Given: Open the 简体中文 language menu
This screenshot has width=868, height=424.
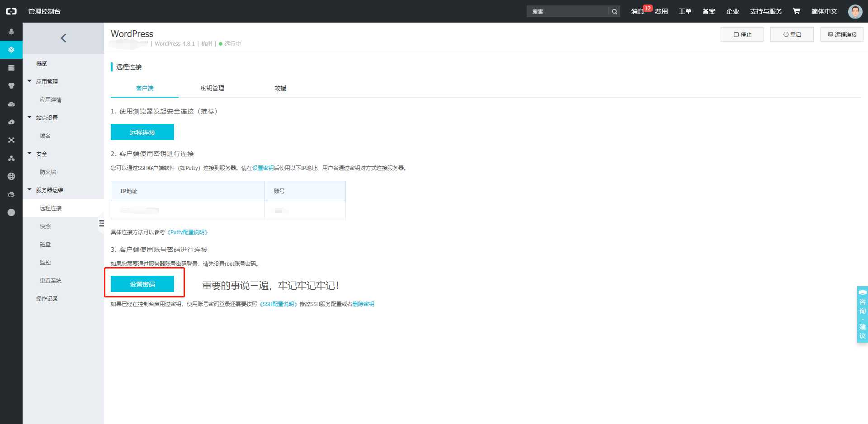Looking at the screenshot, I should [x=824, y=11].
